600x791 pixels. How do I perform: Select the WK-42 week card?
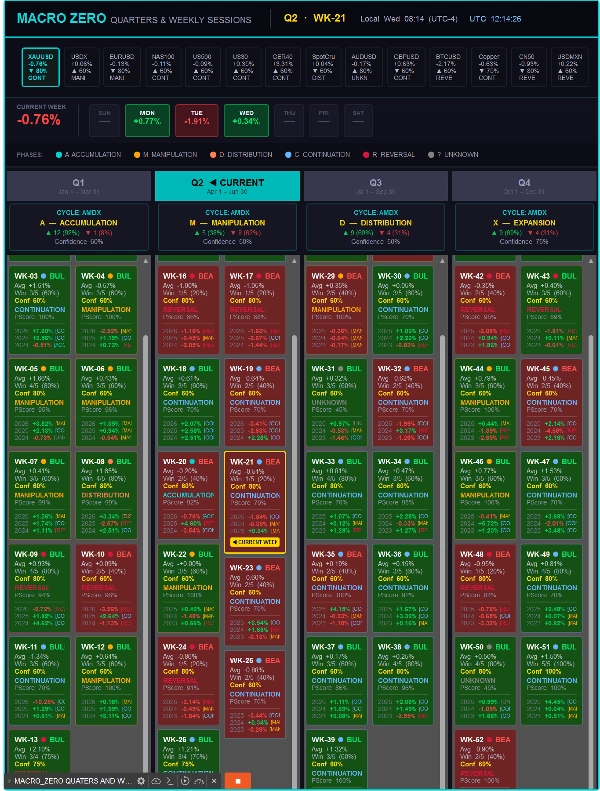pos(485,310)
